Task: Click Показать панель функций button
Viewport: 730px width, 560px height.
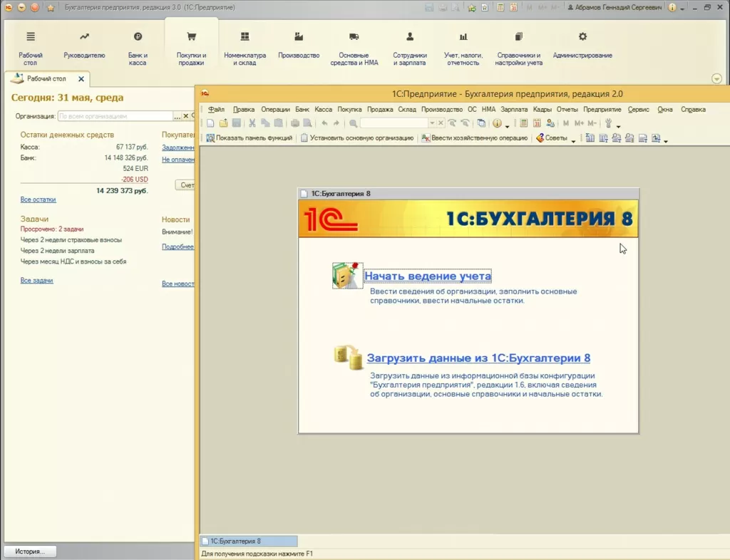Action: (x=249, y=138)
